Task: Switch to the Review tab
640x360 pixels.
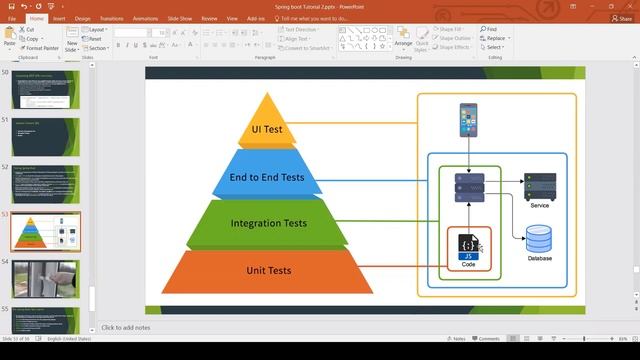Action: tap(209, 18)
